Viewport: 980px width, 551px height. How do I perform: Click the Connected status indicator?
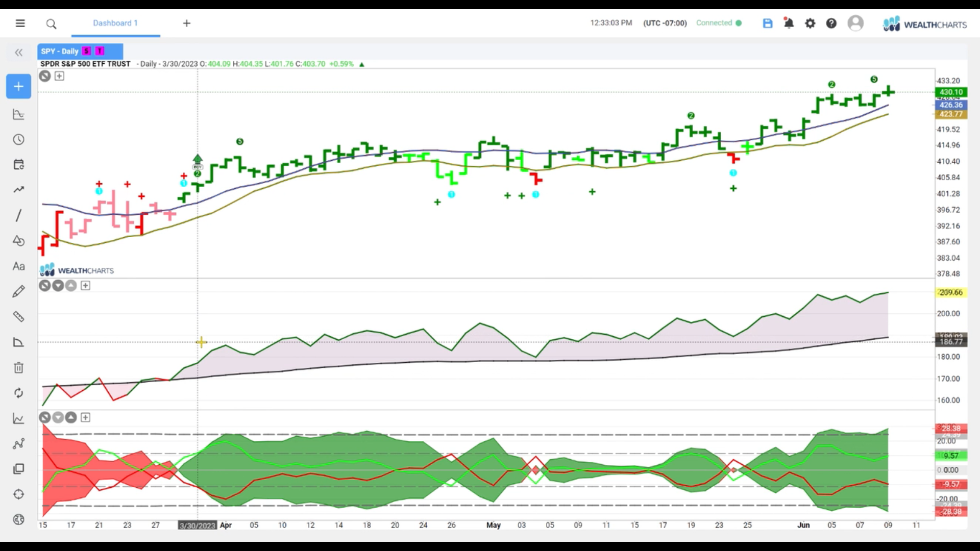(719, 23)
